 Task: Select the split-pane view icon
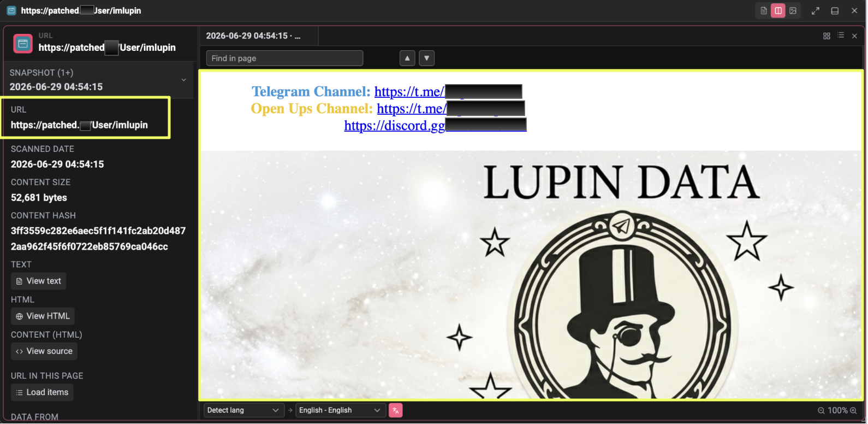click(x=778, y=11)
